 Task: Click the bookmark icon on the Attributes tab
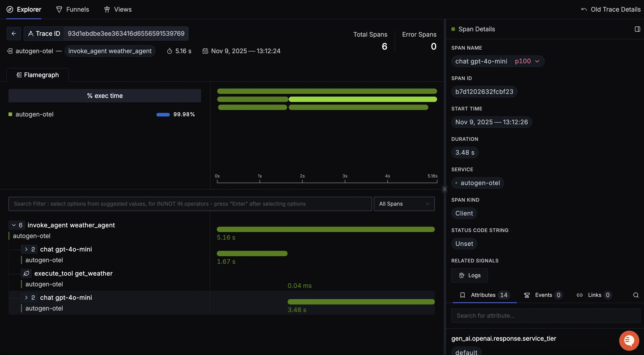pyautogui.click(x=463, y=295)
